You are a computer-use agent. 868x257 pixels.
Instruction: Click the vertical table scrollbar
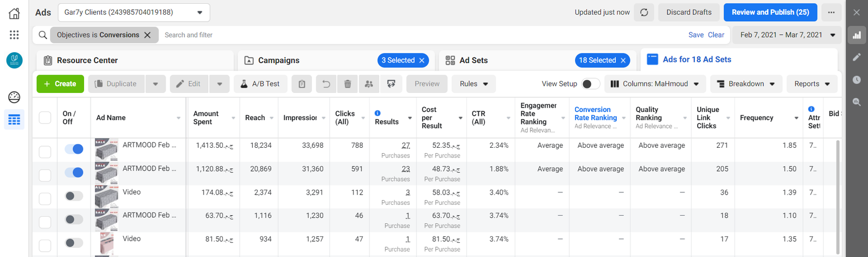pyautogui.click(x=838, y=196)
